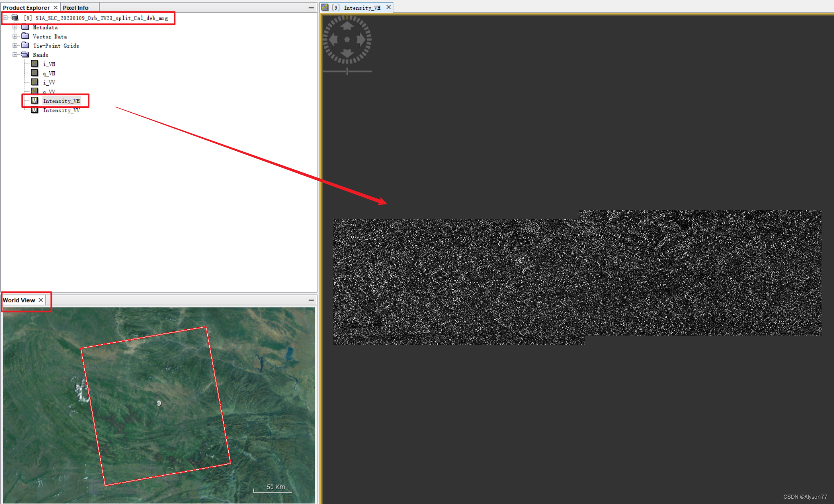Expand the Vector Data node
Image resolution: width=834 pixels, height=504 pixels.
click(x=15, y=36)
